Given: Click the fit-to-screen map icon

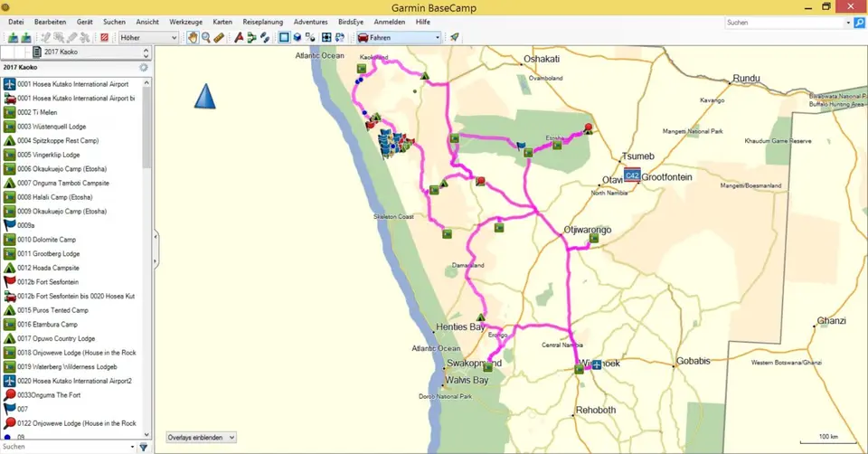Looking at the screenshot, I should (x=326, y=37).
